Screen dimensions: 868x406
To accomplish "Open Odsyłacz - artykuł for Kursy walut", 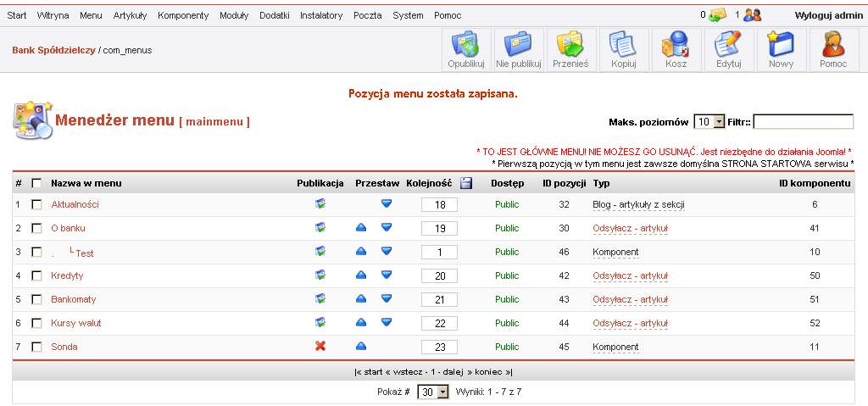I will 630,324.
